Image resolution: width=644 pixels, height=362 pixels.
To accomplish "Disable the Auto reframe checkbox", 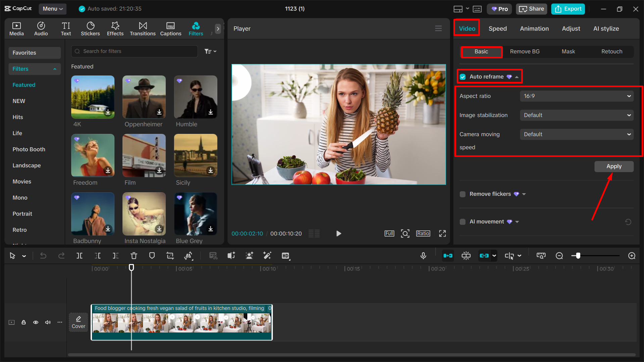I will point(463,76).
